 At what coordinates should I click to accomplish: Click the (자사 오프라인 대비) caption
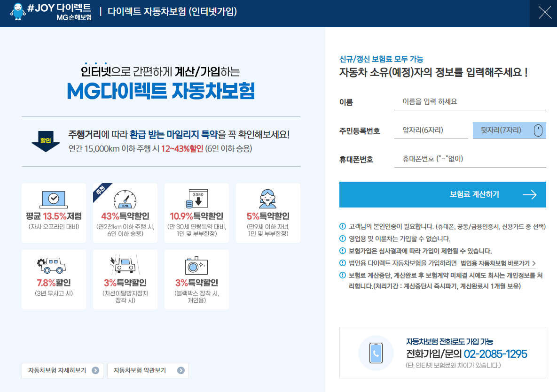pos(54,227)
